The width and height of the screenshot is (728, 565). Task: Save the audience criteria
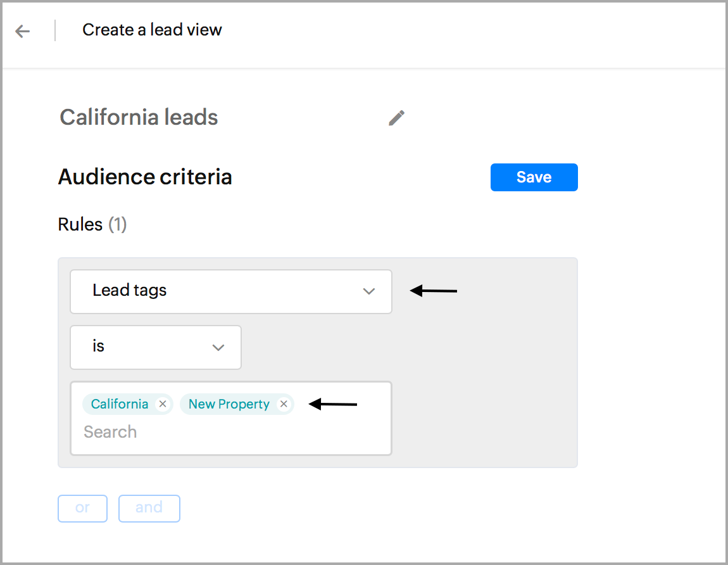(x=534, y=177)
